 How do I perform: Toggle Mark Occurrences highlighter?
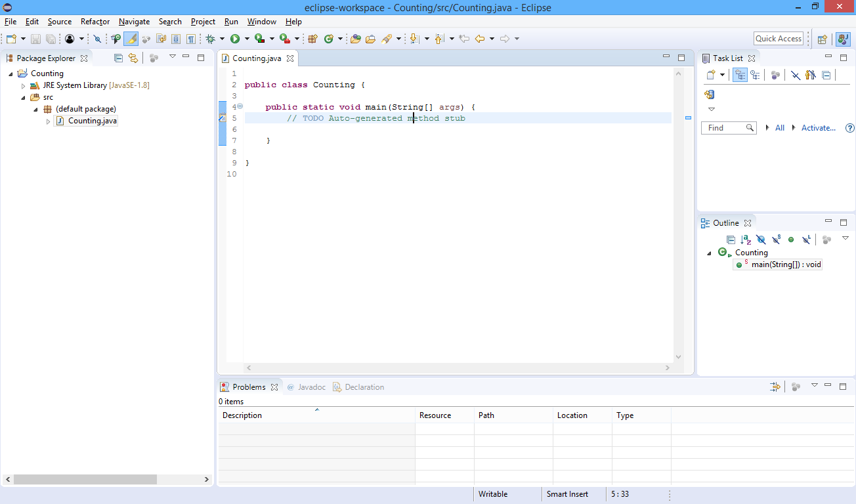click(131, 39)
